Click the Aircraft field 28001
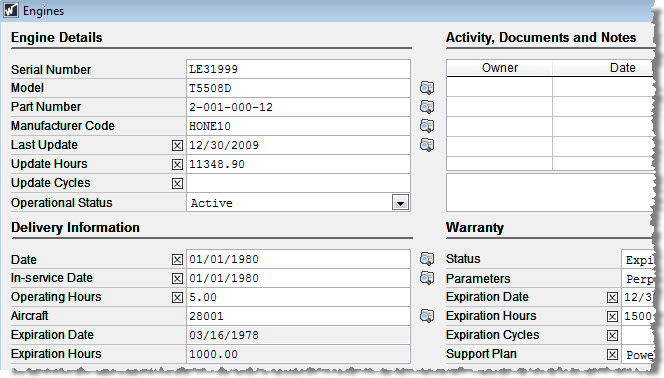 (x=298, y=316)
